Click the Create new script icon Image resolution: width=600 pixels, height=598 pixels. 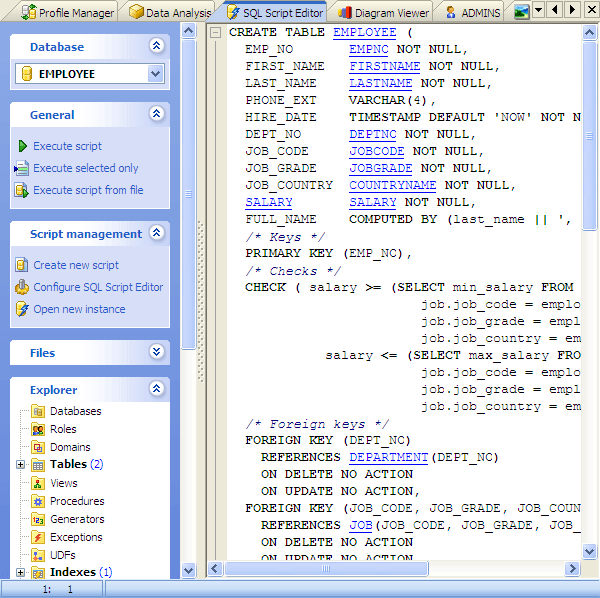click(x=21, y=265)
